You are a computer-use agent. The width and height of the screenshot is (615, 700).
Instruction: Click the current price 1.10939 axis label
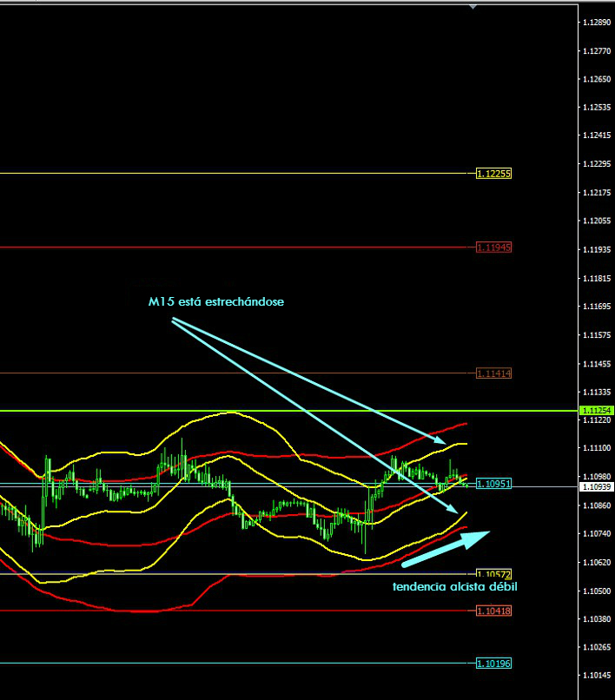(596, 489)
